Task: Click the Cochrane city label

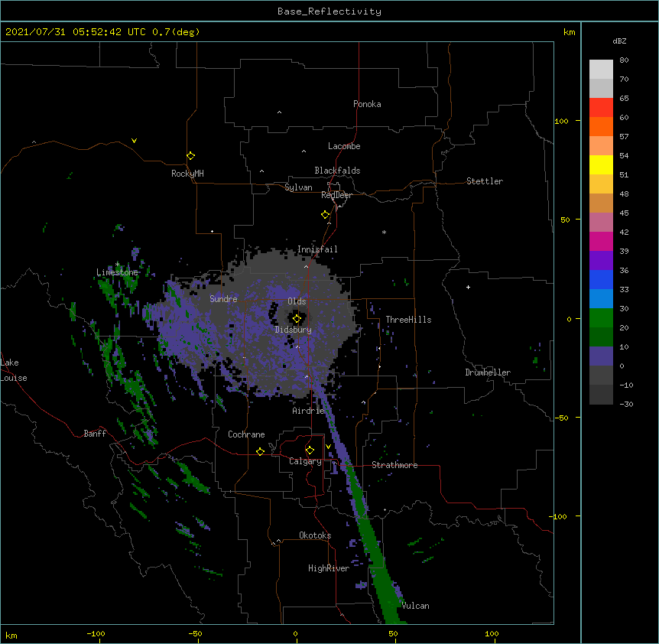Action: (x=246, y=434)
